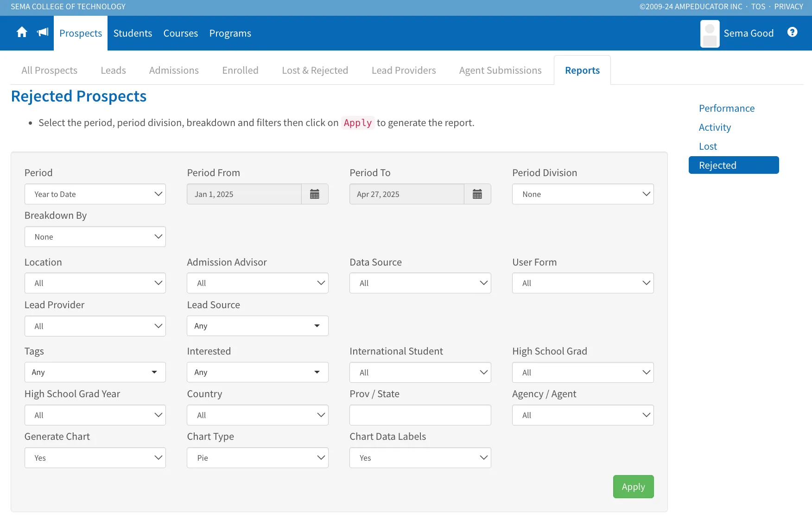Viewport: 812px width, 520px height.
Task: Open the Chart Data Labels dropdown
Action: click(420, 458)
